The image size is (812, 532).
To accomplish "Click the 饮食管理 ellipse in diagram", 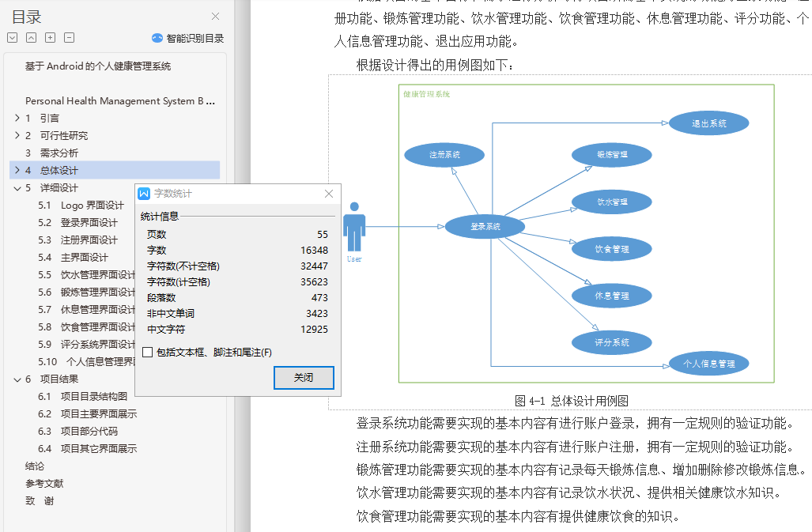I will pyautogui.click(x=612, y=249).
